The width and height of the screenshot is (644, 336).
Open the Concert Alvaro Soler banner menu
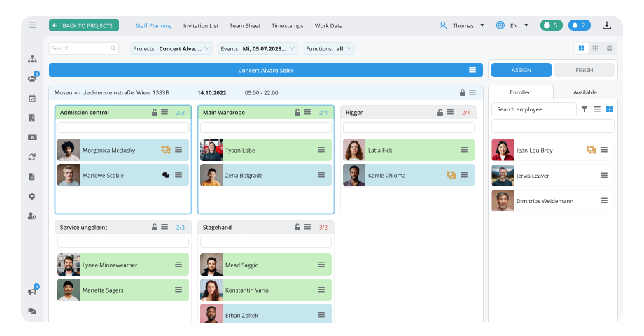472,70
